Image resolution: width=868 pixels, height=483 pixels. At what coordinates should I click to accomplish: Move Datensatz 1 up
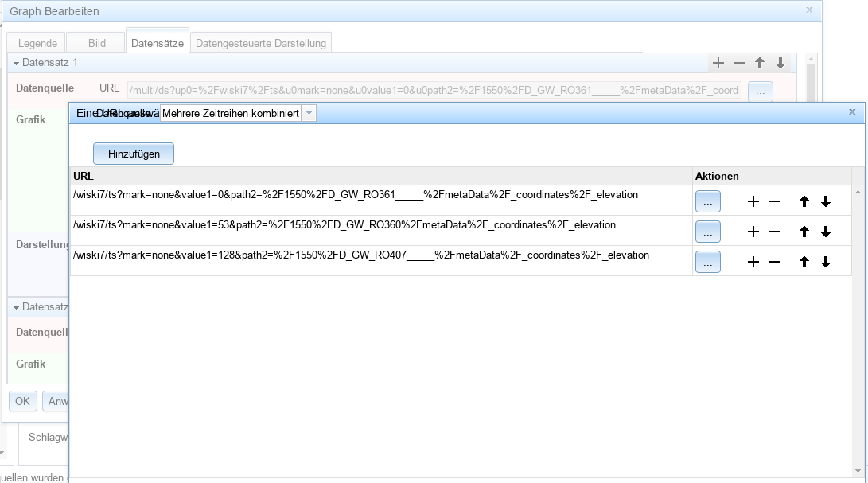pyautogui.click(x=760, y=63)
